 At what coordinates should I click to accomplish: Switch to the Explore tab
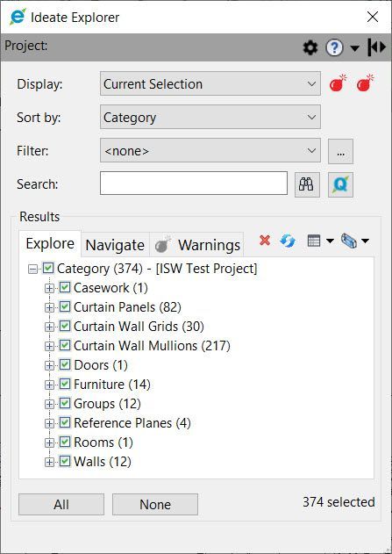pos(50,243)
